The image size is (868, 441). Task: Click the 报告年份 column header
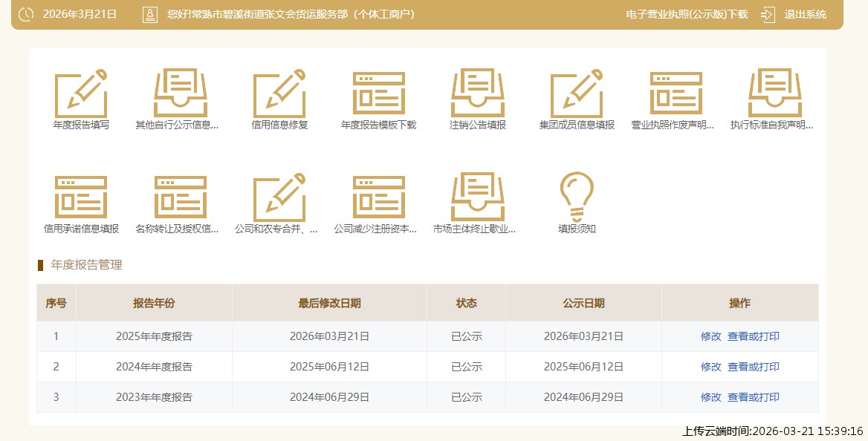[x=154, y=303]
